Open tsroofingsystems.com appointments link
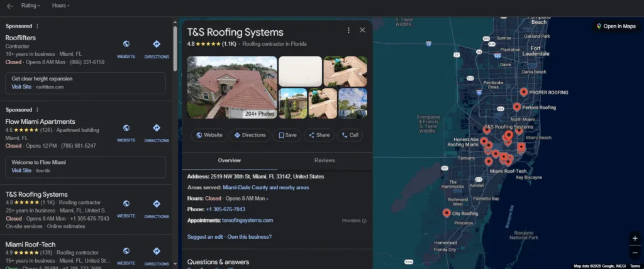Screen dimensions: 644x269 click(248, 221)
